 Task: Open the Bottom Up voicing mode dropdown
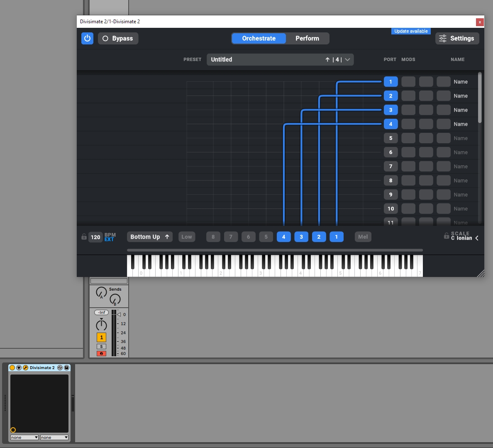coord(150,237)
